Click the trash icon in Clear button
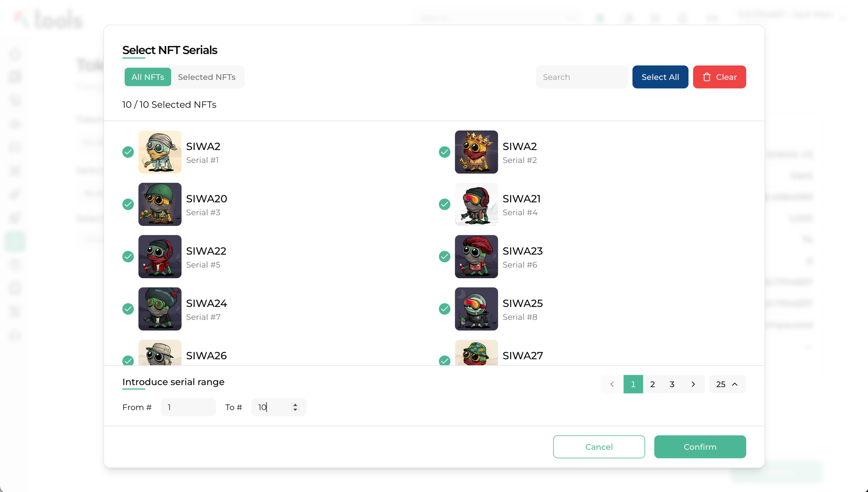Screen dimensions: 868x492 click(707, 77)
